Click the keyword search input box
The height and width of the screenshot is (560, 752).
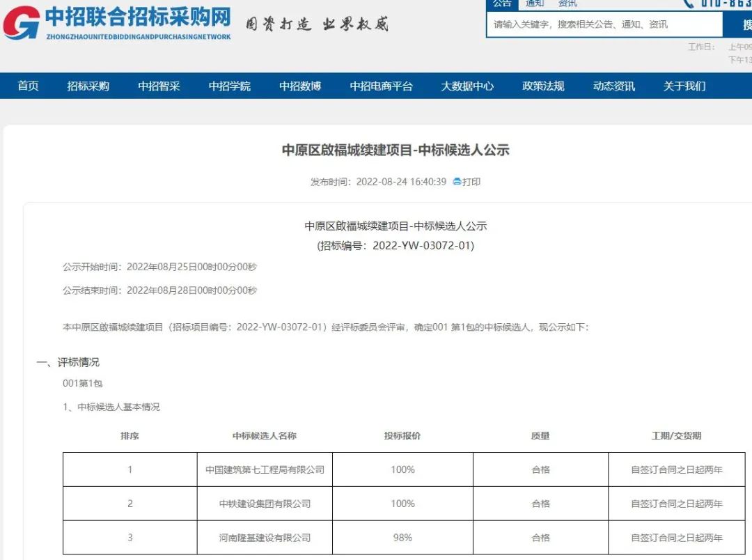pyautogui.click(x=602, y=24)
